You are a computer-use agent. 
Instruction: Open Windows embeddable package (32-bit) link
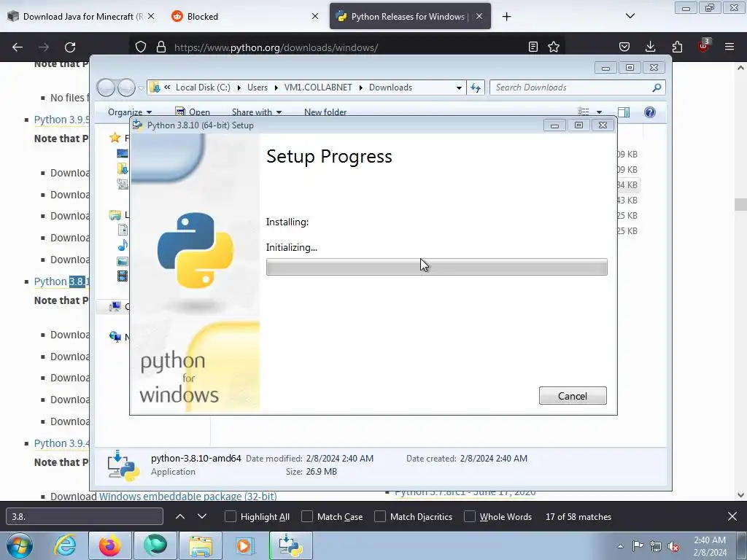pos(187,496)
